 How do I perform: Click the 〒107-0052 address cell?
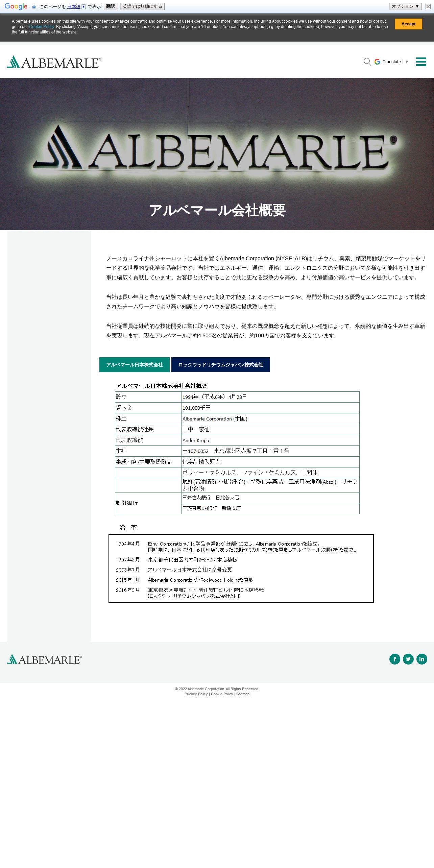(x=270, y=451)
